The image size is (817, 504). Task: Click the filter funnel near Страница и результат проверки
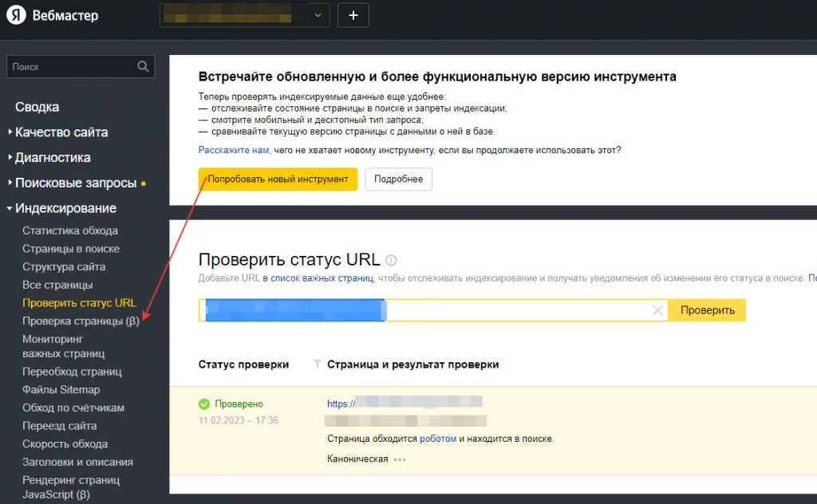point(317,364)
